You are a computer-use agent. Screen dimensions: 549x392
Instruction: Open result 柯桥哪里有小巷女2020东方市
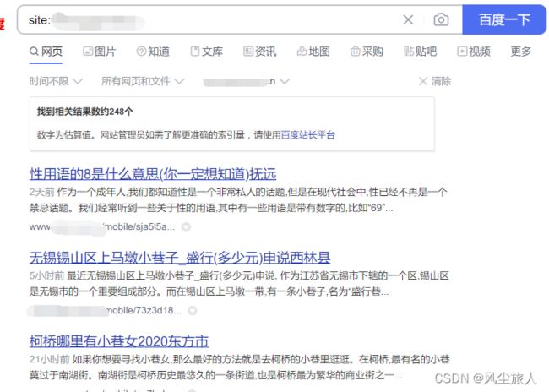tap(119, 341)
